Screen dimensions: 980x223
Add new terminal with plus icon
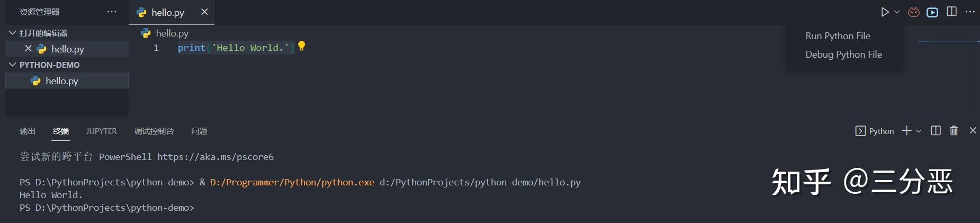pyautogui.click(x=906, y=130)
